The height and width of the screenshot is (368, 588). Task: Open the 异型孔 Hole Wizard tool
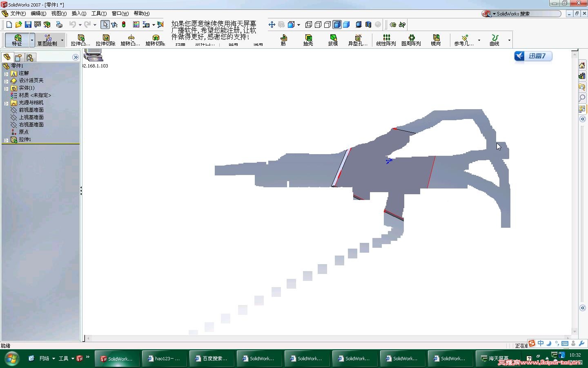click(358, 40)
